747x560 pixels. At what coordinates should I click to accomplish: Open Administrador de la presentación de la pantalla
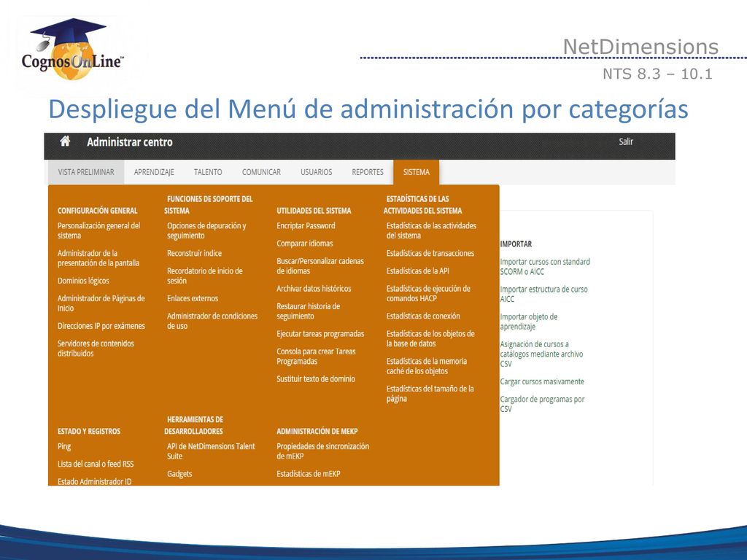[x=98, y=258]
